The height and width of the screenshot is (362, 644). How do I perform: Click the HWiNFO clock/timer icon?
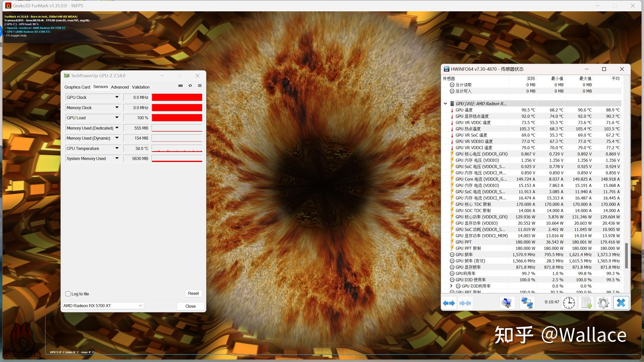coord(570,303)
